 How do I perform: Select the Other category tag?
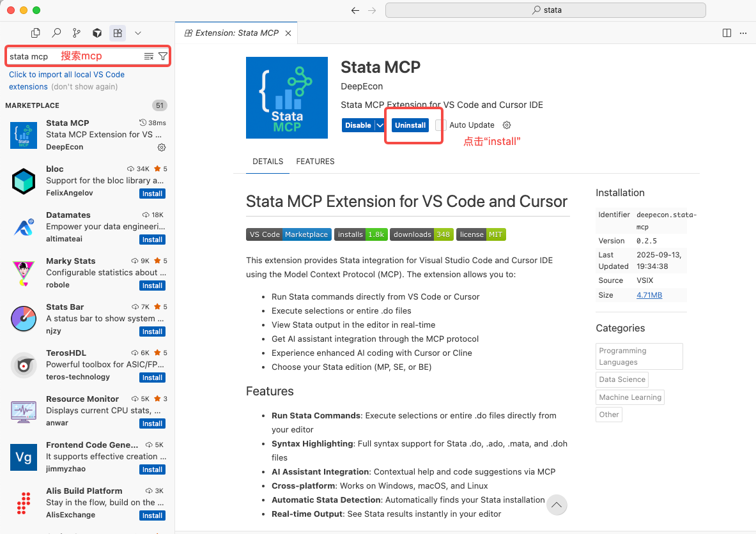tap(609, 415)
